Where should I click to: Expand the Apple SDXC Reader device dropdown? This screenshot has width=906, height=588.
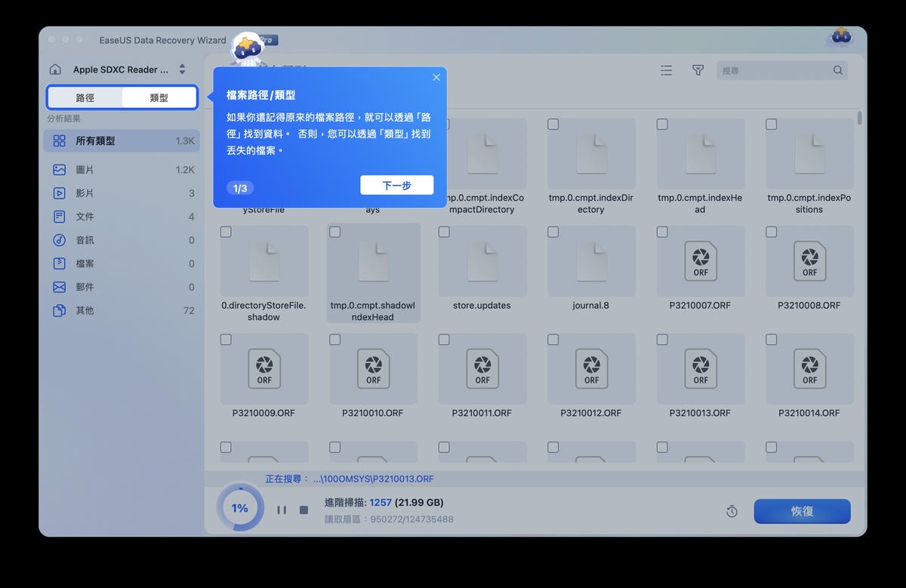[182, 69]
